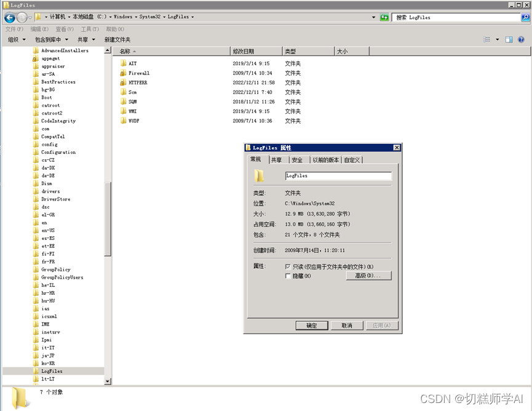Select GroupPolicyUsers in the folder tree
This screenshot has width=532, height=411.
pyautogui.click(x=62, y=277)
